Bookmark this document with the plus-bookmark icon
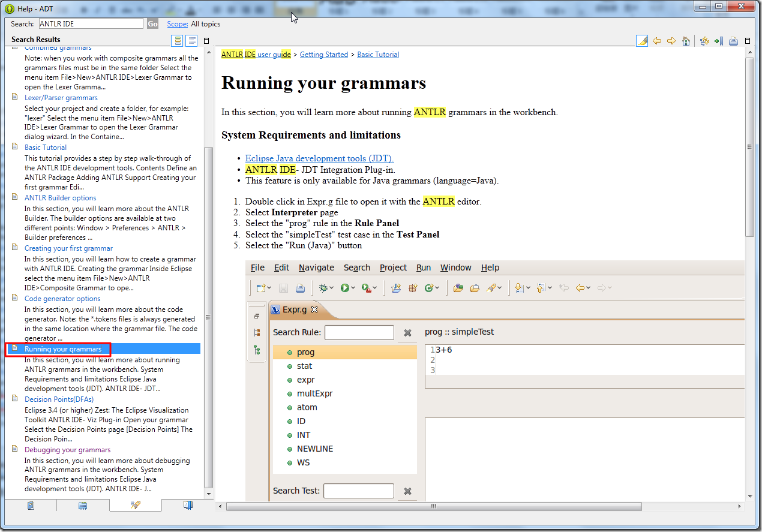The width and height of the screenshot is (762, 532). pos(718,41)
